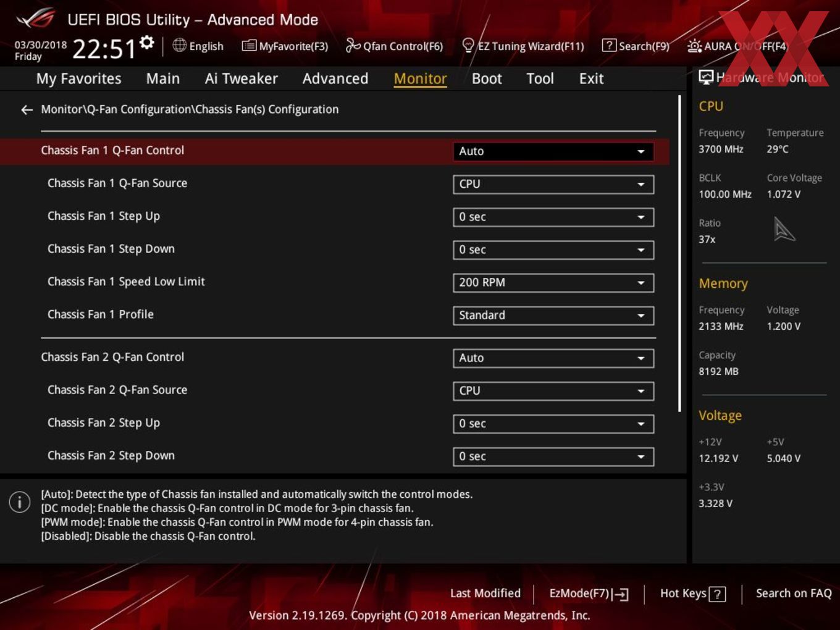
Task: Open Chassis Fan 1 Q-Fan Source dropdown
Action: [553, 184]
